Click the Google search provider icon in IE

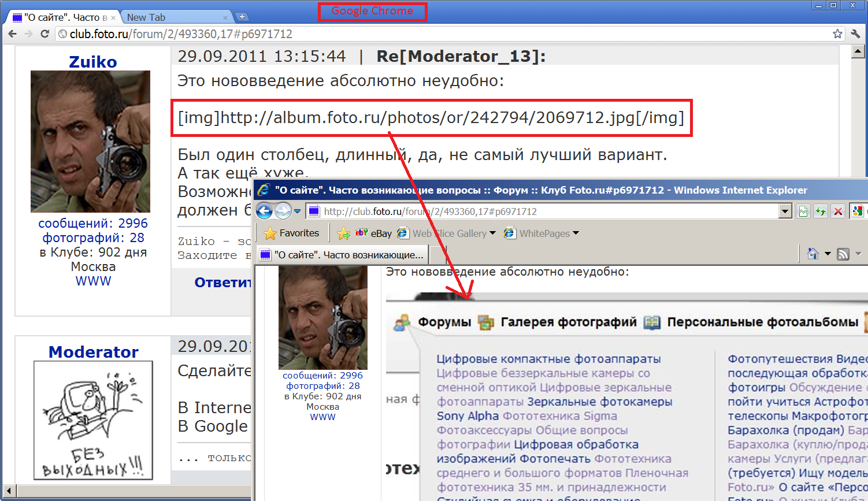tap(858, 211)
